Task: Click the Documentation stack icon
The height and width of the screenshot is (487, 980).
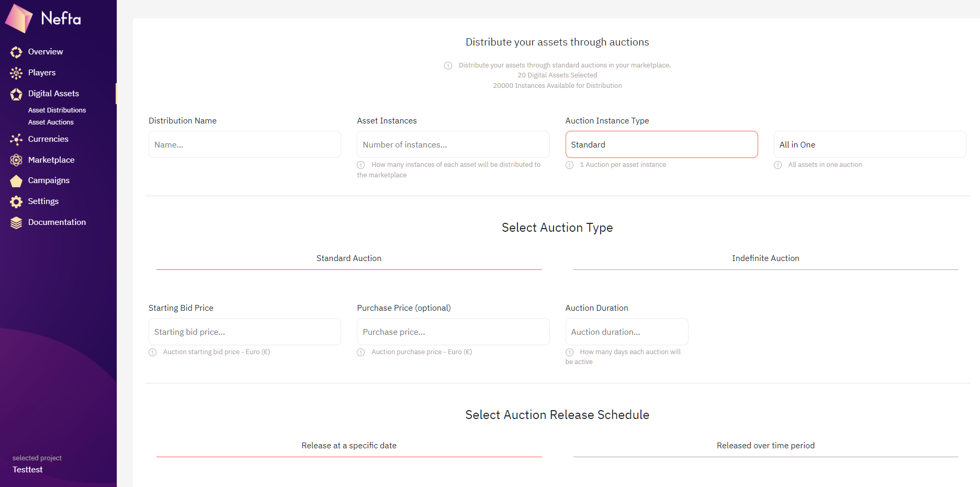Action: coord(16,222)
